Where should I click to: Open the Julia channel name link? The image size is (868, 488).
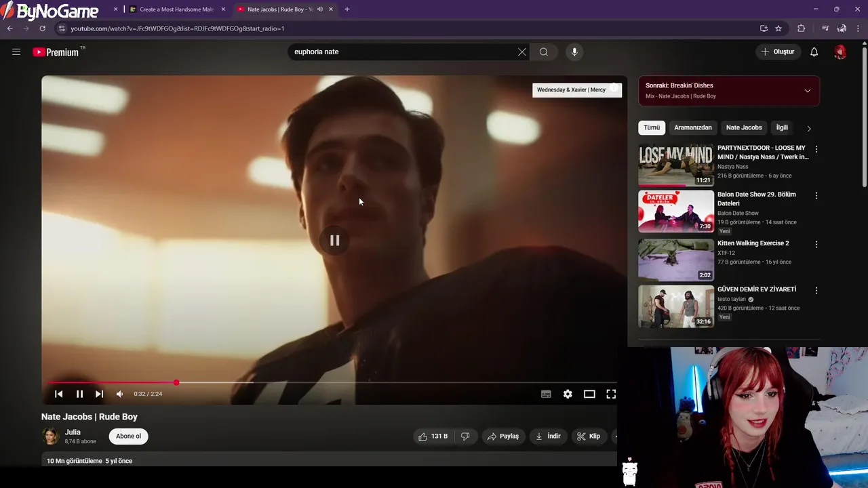point(73,432)
